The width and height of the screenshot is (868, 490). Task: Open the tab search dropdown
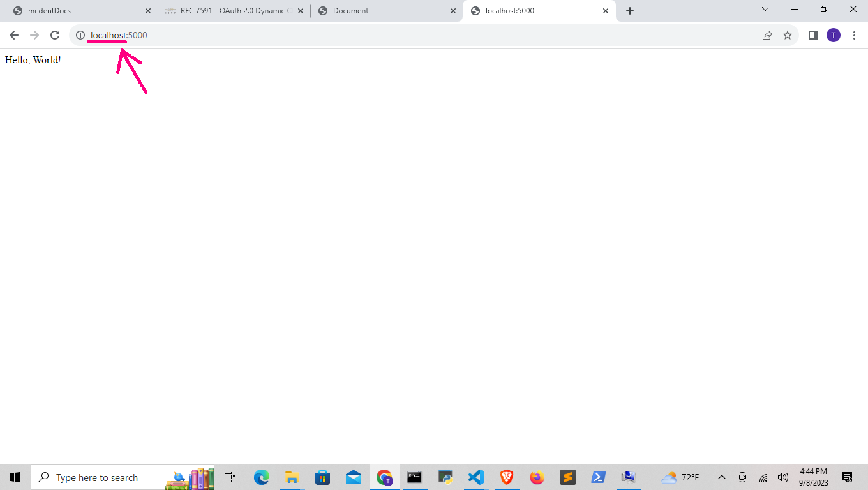pyautogui.click(x=765, y=9)
